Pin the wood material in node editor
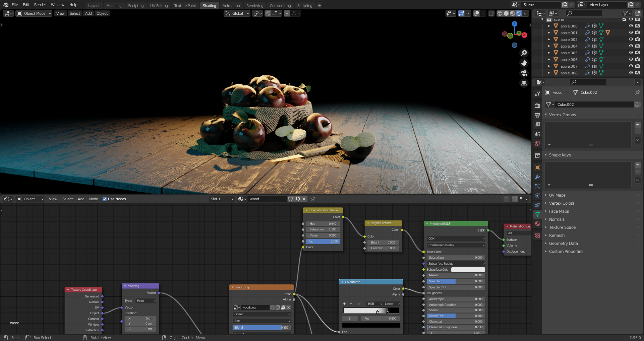The image size is (644, 341). (x=313, y=199)
